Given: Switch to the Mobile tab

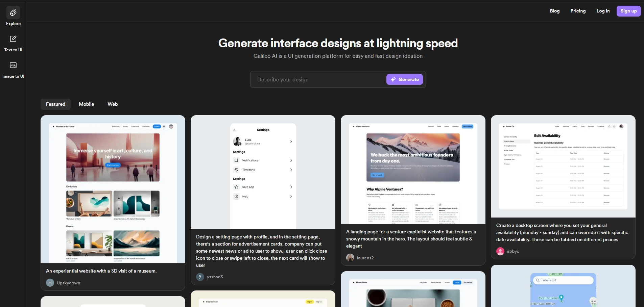Looking at the screenshot, I should tap(87, 104).
